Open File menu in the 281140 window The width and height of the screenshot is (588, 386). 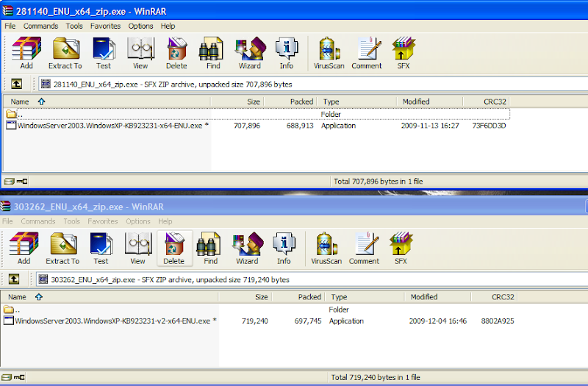point(10,26)
